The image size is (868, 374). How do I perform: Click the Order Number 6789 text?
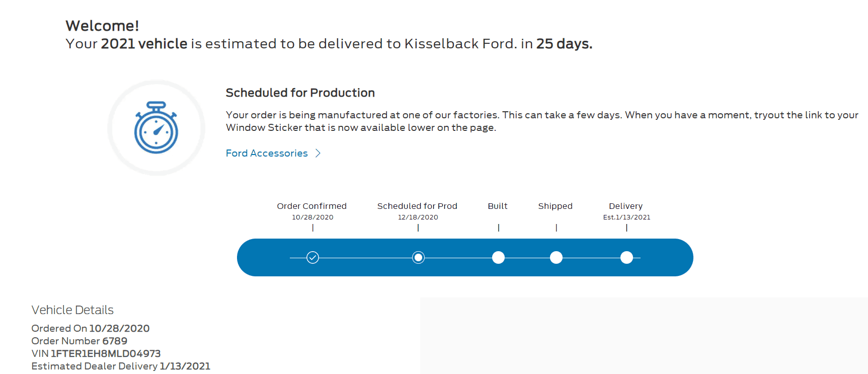[x=80, y=341]
